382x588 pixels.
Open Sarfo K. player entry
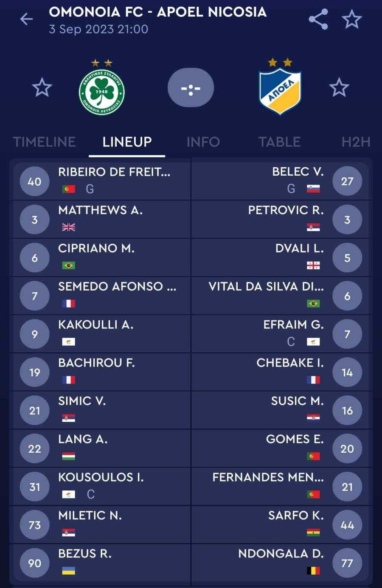click(x=280, y=525)
